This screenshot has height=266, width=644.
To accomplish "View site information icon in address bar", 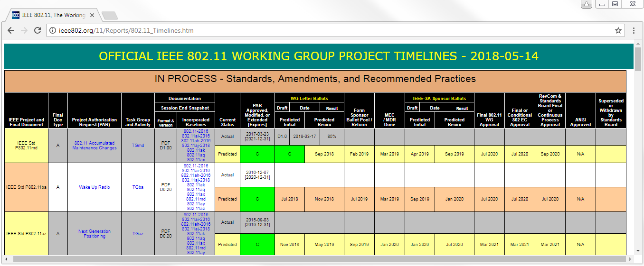I will tap(53, 30).
